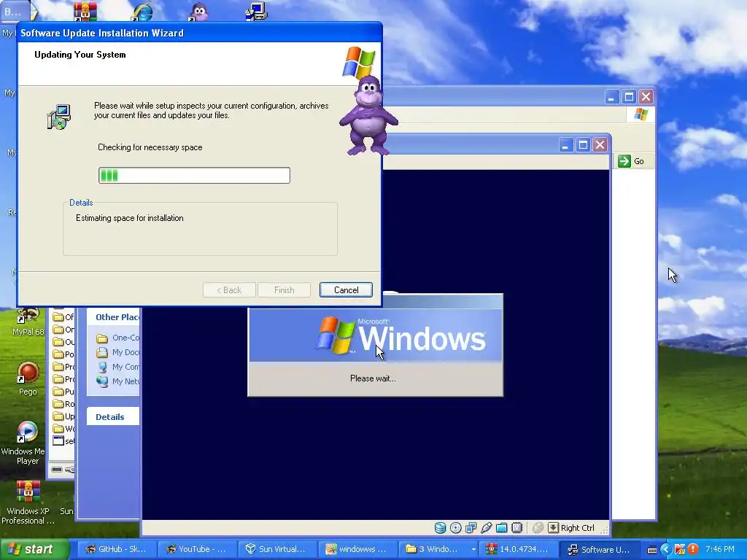Screen dimensions: 747x560
Task: Switch to 14.0.4734 WinRAR taskbar button
Action: pyautogui.click(x=517, y=549)
